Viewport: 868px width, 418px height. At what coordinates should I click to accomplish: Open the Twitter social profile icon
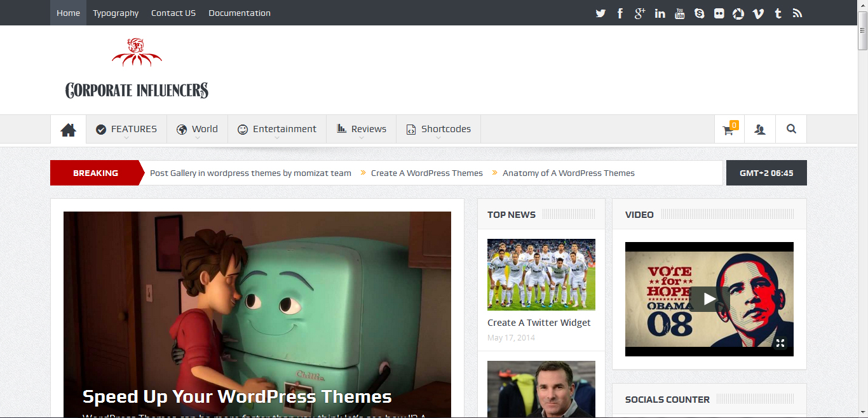pyautogui.click(x=600, y=13)
